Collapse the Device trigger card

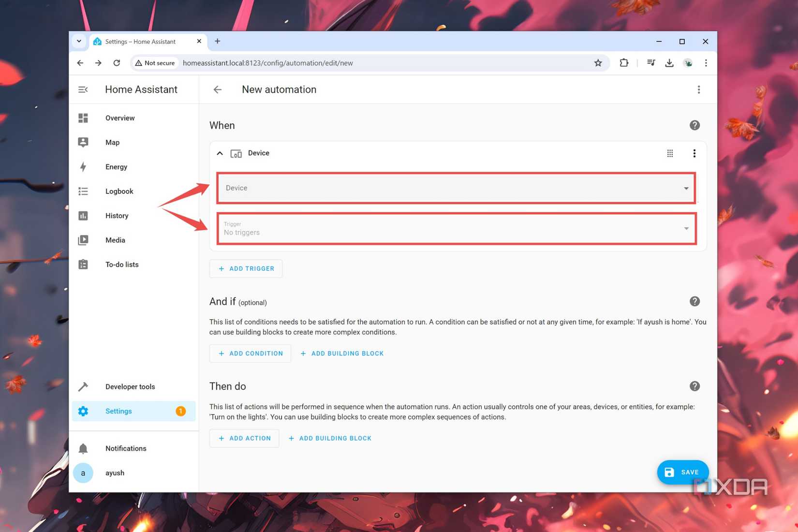pyautogui.click(x=220, y=153)
